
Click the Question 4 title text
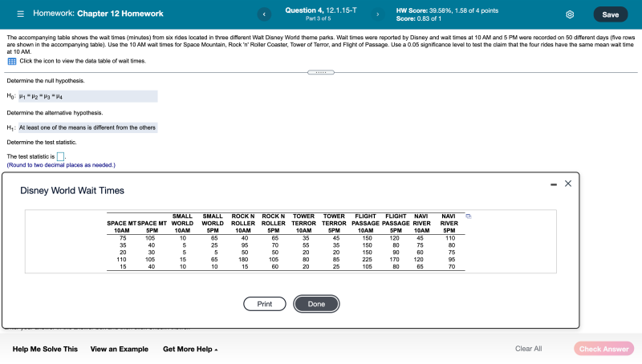[x=320, y=10]
